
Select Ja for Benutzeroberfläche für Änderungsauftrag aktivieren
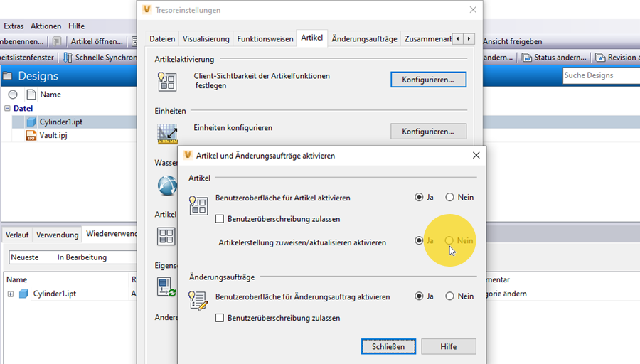(x=419, y=296)
